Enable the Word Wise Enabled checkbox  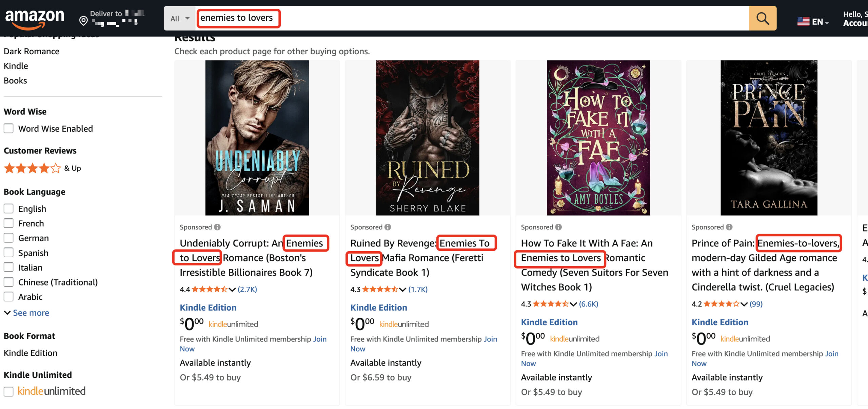pyautogui.click(x=8, y=129)
